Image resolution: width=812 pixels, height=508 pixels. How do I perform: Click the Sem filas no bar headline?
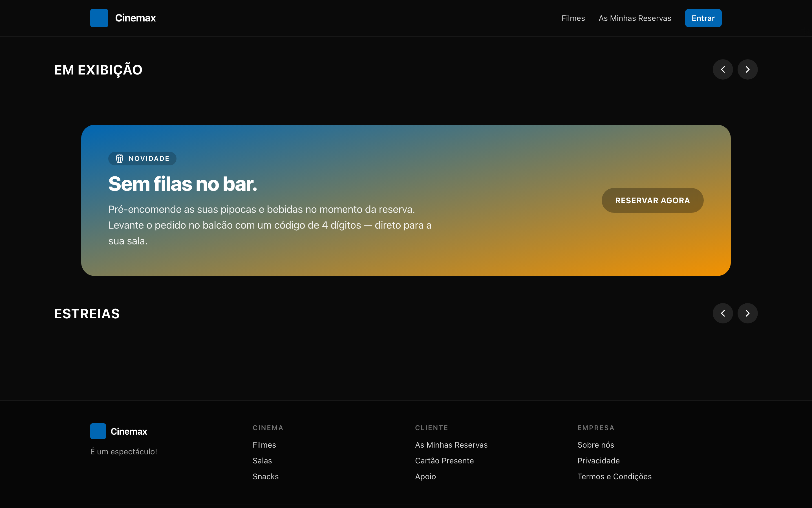(182, 184)
